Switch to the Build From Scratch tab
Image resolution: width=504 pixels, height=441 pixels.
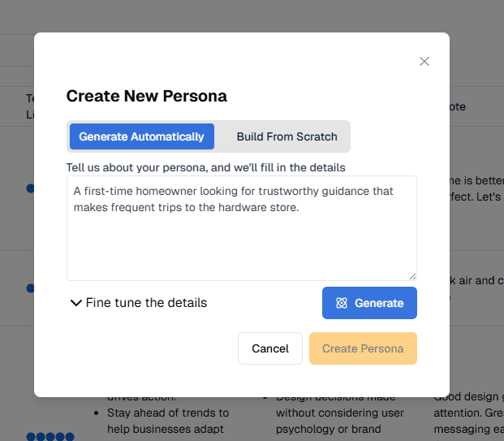click(286, 136)
